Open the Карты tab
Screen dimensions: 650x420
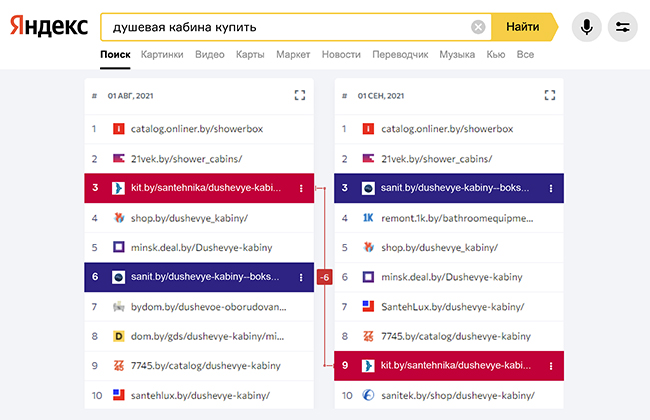(250, 54)
